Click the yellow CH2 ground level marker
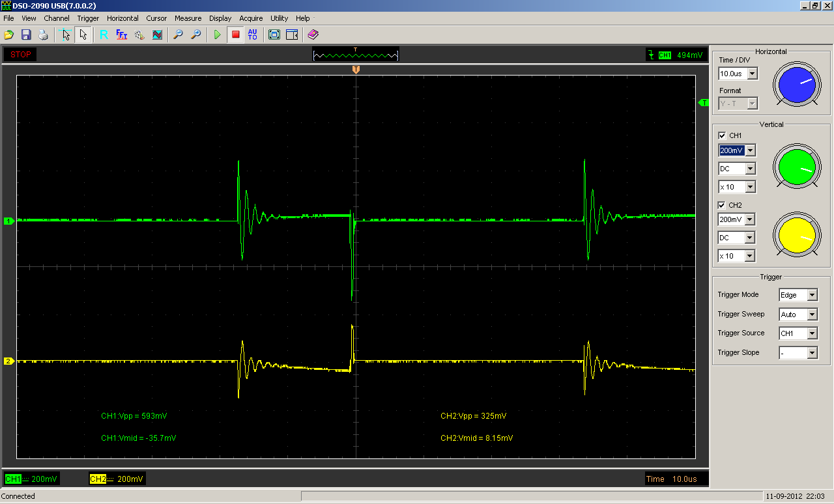 [9, 361]
